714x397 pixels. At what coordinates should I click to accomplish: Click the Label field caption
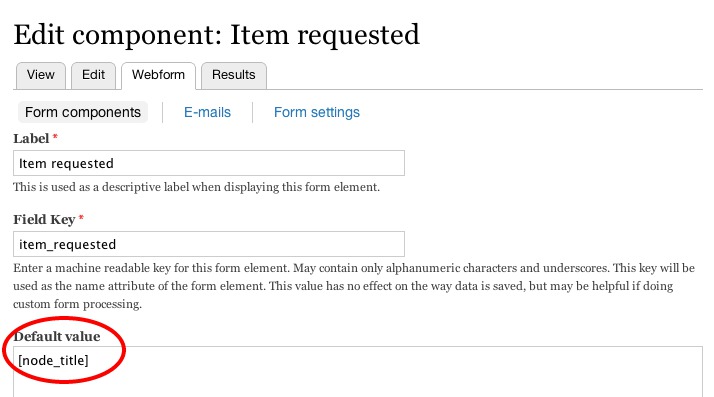pos(31,138)
